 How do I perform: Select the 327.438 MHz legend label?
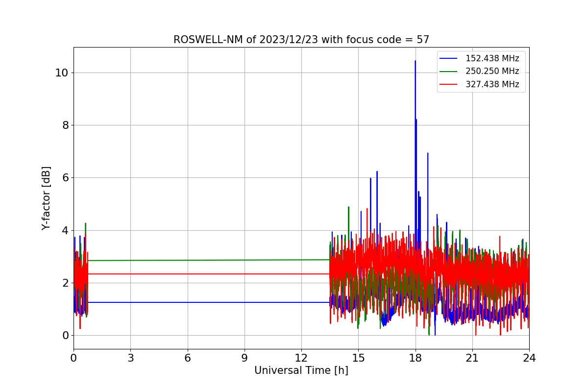point(492,84)
